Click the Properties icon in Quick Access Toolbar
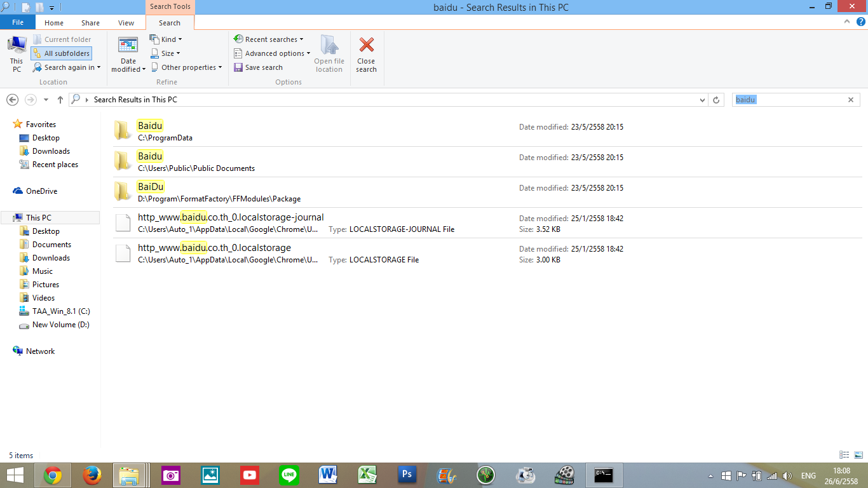Screen dimensions: 868x488 click(26, 7)
